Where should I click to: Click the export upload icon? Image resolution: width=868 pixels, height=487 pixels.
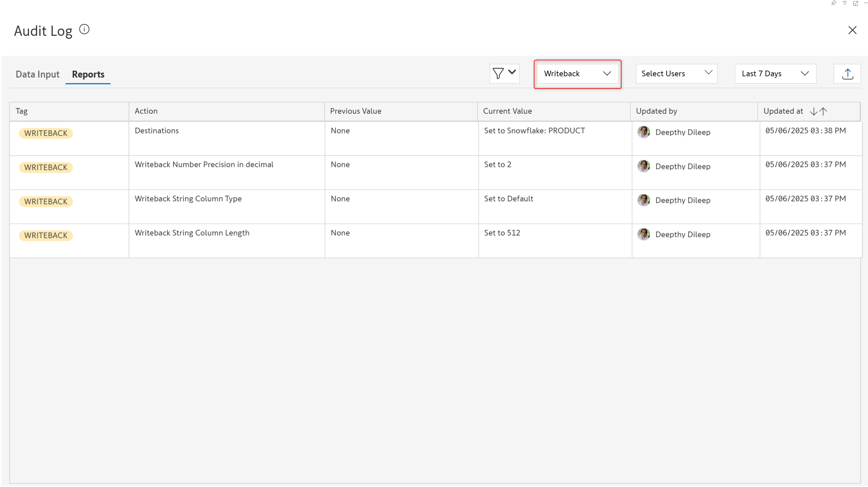pyautogui.click(x=847, y=74)
